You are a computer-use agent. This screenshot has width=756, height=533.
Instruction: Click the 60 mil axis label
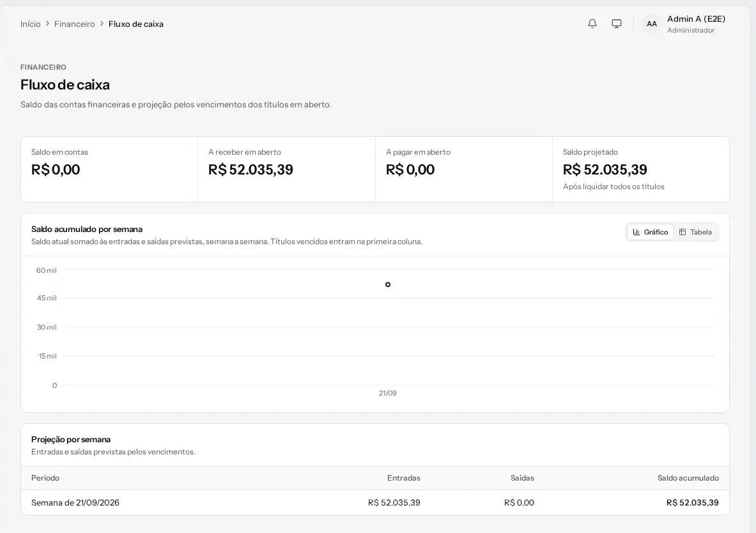(x=46, y=270)
